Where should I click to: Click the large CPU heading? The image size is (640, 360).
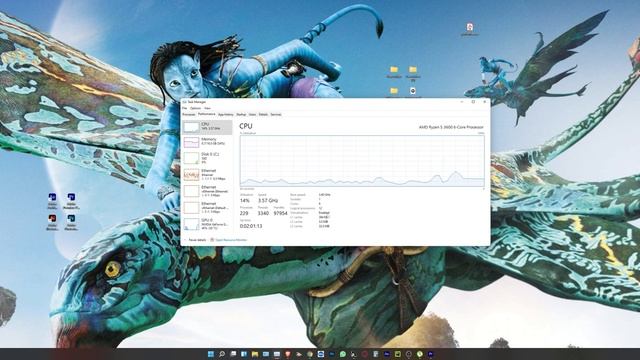pos(246,126)
